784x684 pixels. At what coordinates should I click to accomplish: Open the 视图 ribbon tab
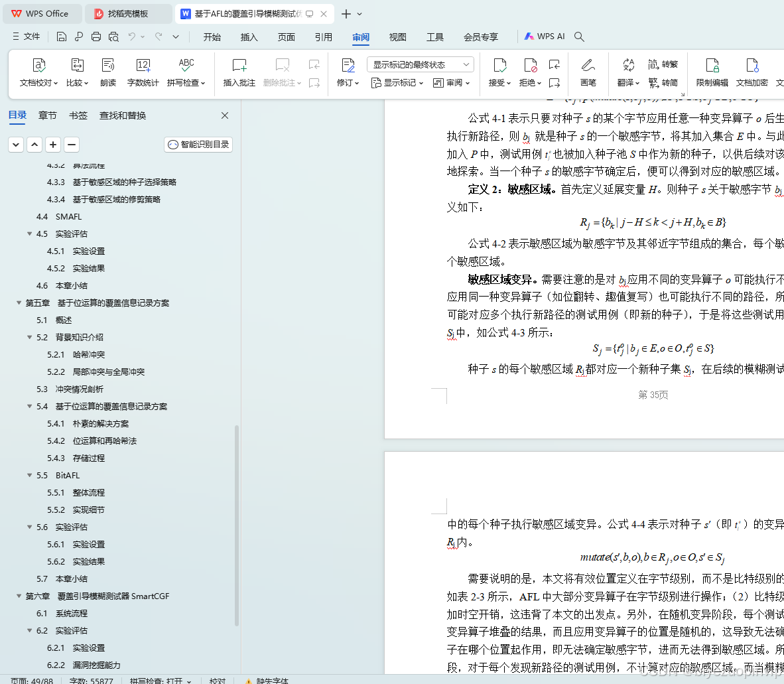pos(397,37)
